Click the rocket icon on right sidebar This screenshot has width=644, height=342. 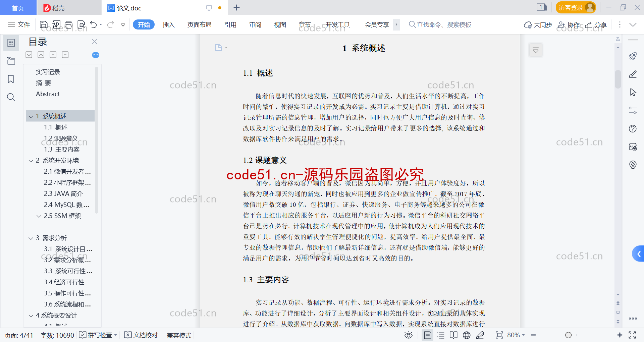(x=633, y=56)
